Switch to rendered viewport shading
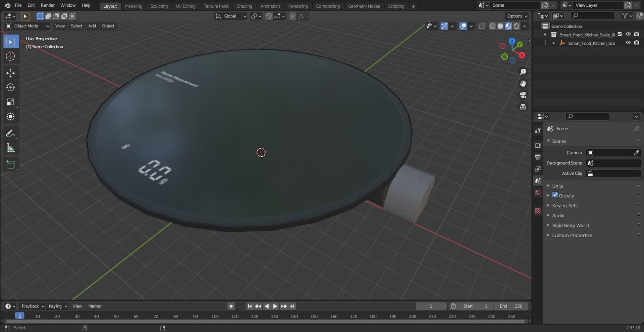 [517, 26]
